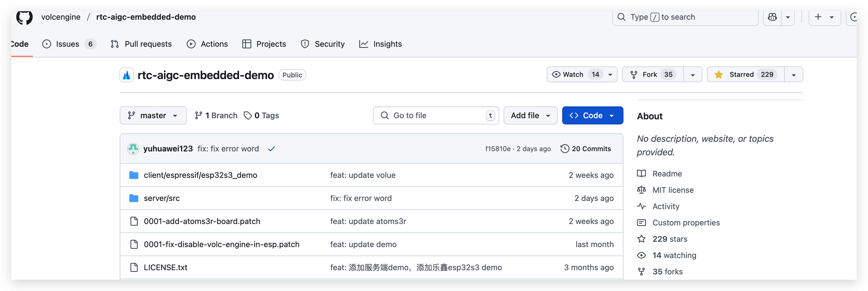
Task: Open yuhuawei123 author profile link
Action: click(168, 149)
